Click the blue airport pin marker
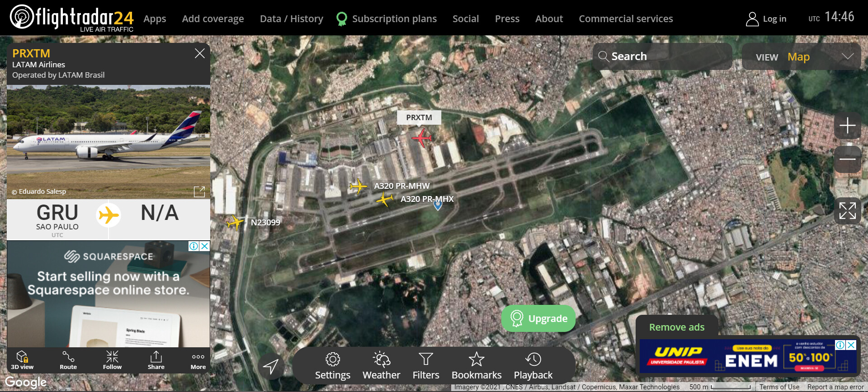Viewport: 868px width, 392px height. click(x=438, y=205)
